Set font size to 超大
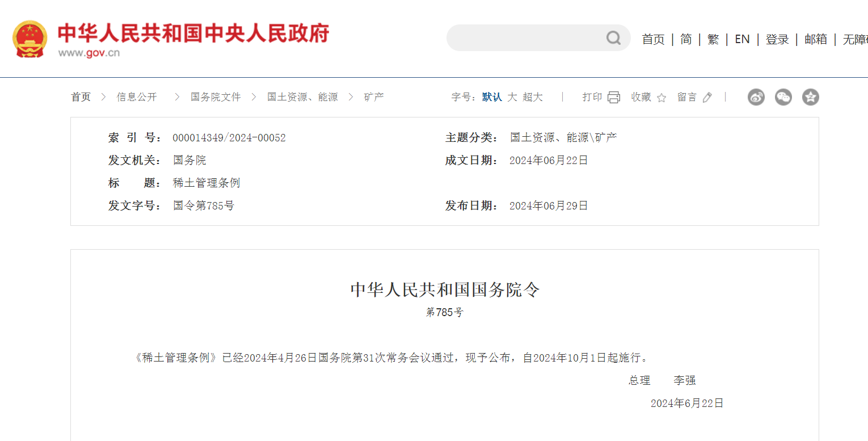868x441 pixels. click(x=533, y=97)
